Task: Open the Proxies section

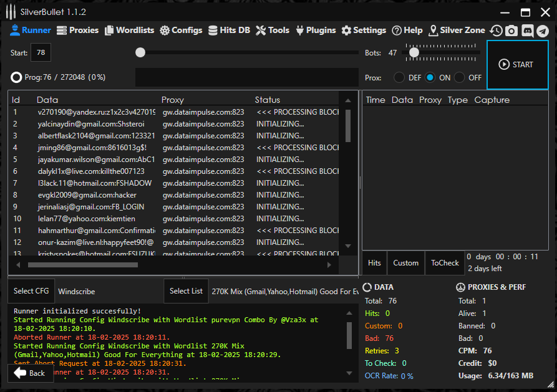Action: coord(77,30)
